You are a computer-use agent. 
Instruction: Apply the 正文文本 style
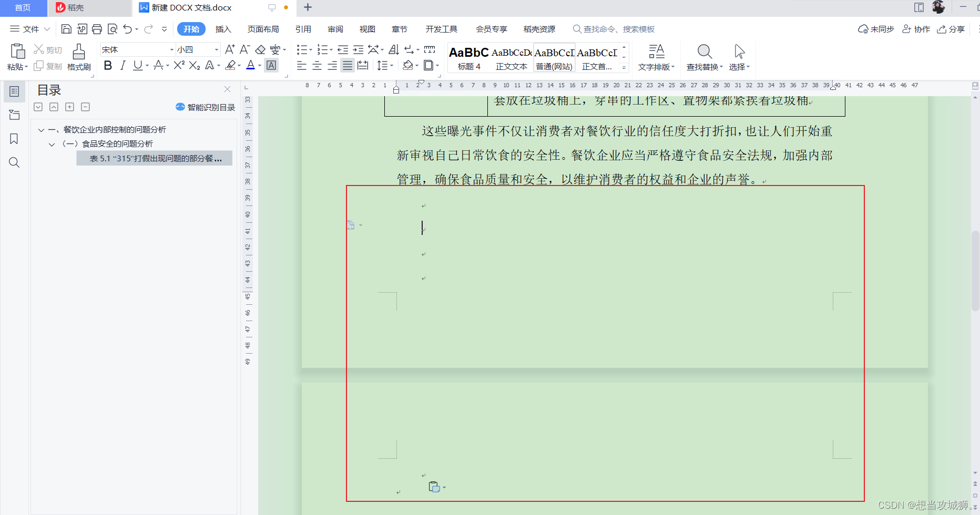pyautogui.click(x=512, y=58)
